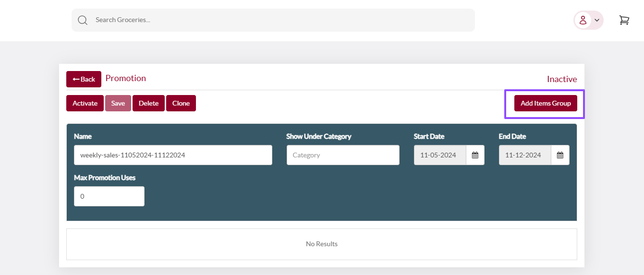Click Add Items Group
The image size is (644, 275).
[546, 103]
